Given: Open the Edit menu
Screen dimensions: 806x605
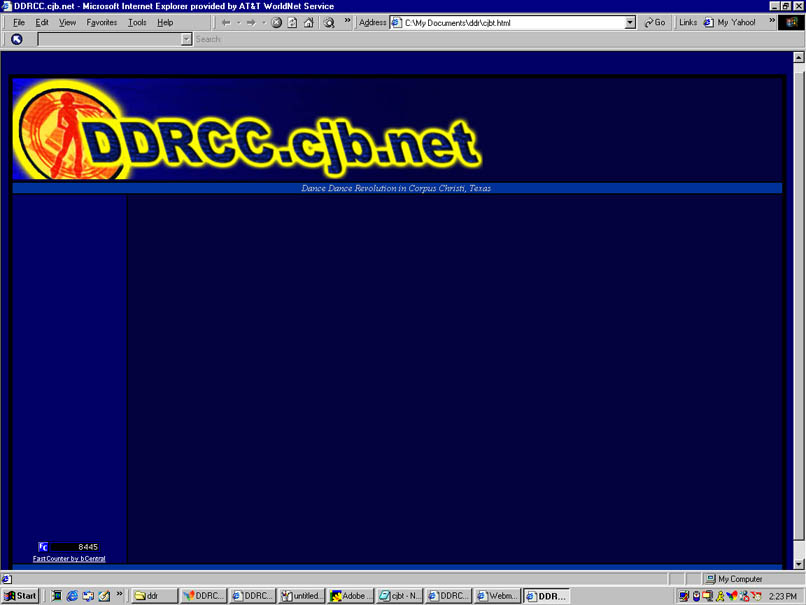Looking at the screenshot, I should coord(42,23).
